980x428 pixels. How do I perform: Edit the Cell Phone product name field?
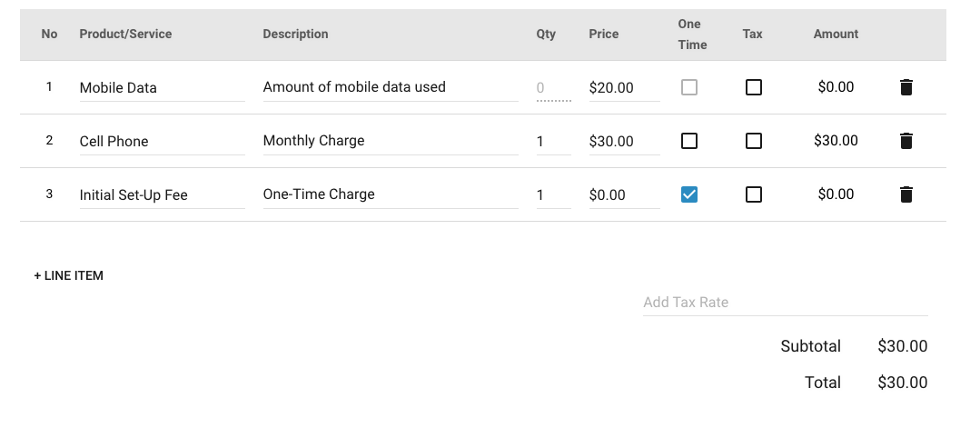(x=162, y=142)
